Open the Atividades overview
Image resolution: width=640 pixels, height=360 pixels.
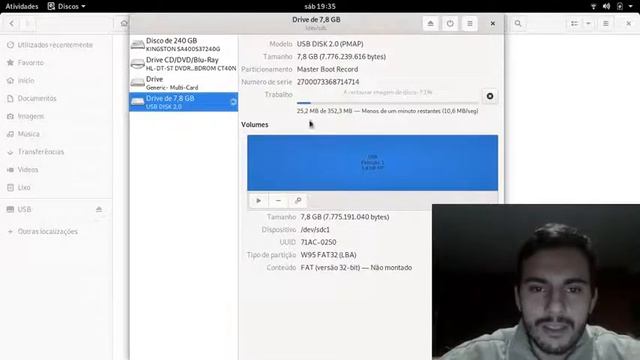(x=22, y=6)
